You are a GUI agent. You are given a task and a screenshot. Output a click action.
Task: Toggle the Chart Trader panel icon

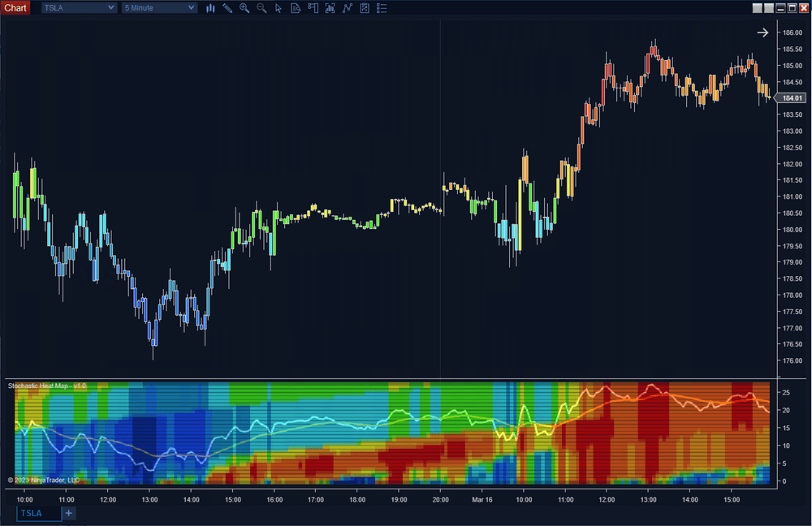tap(313, 8)
